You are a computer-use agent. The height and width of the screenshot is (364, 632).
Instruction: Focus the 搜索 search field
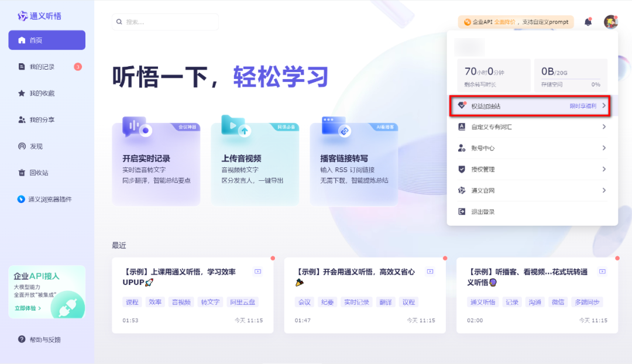pyautogui.click(x=165, y=22)
